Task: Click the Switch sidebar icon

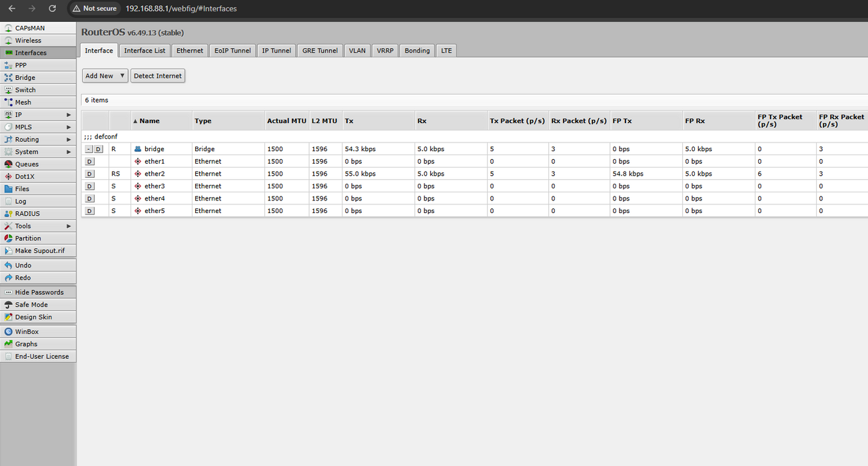Action: click(8, 90)
